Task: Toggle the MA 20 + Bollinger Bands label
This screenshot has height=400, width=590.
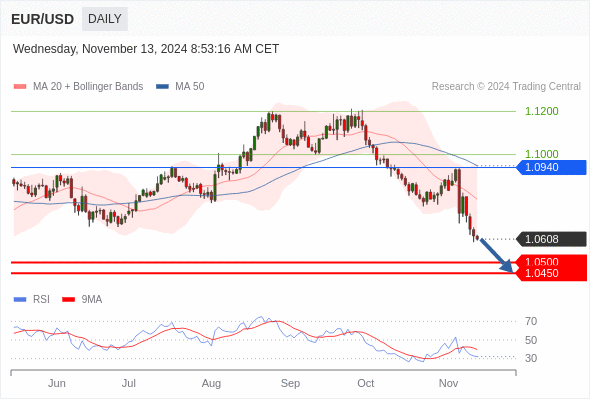Action: click(x=88, y=87)
